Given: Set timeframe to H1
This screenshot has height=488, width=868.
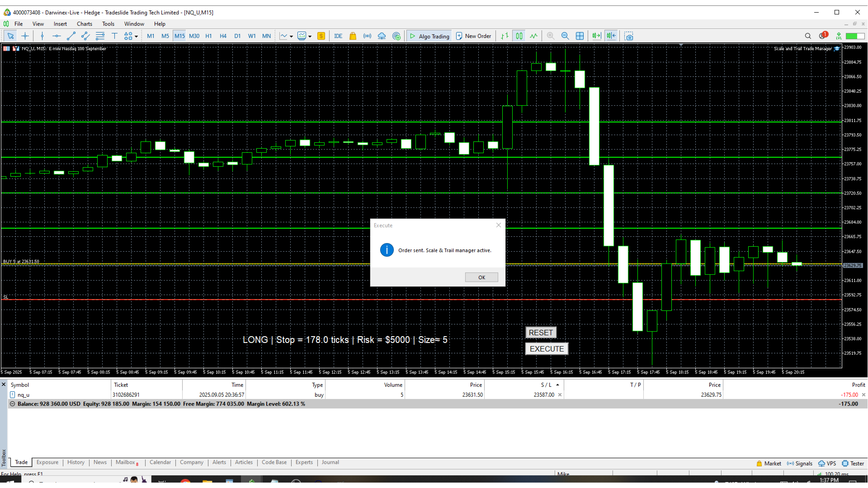Looking at the screenshot, I should (208, 36).
